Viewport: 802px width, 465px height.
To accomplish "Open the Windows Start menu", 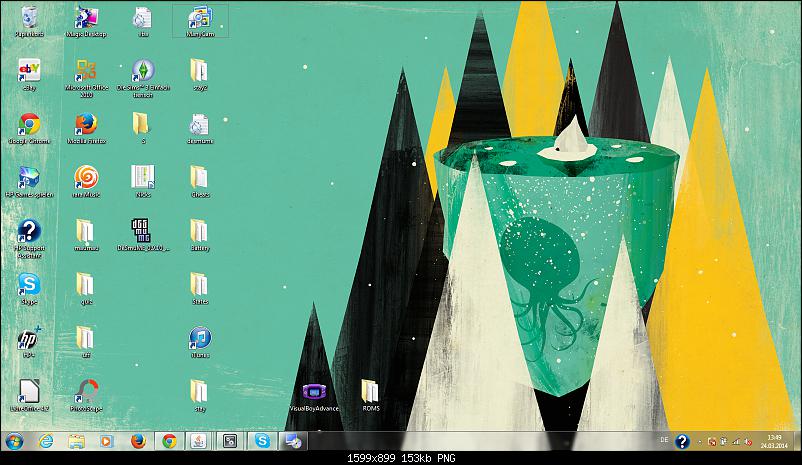I will (x=14, y=441).
